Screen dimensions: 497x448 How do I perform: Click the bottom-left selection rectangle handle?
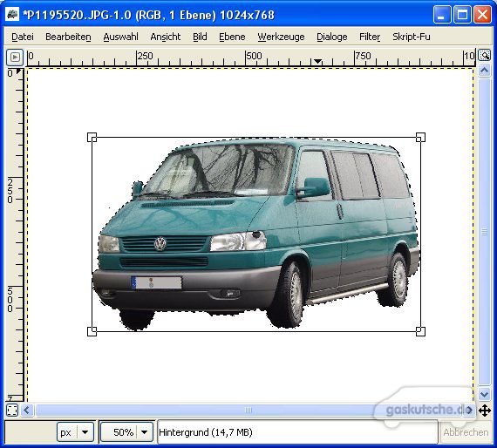coord(92,331)
